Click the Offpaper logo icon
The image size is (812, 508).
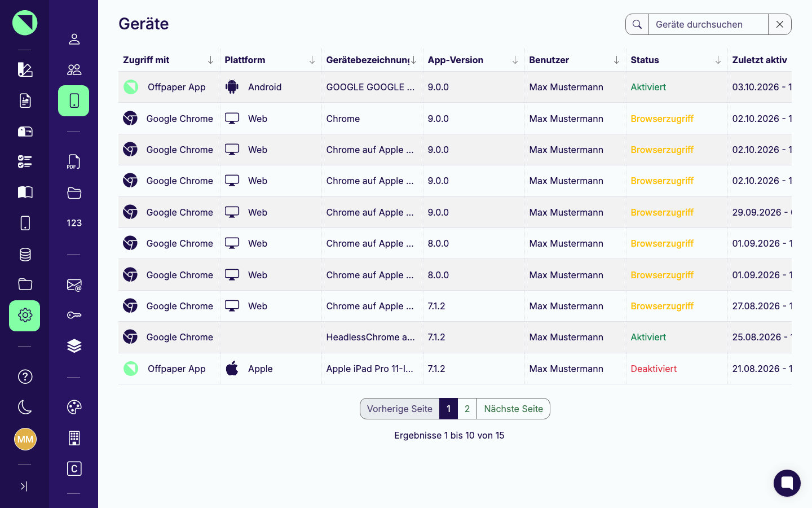(x=25, y=23)
